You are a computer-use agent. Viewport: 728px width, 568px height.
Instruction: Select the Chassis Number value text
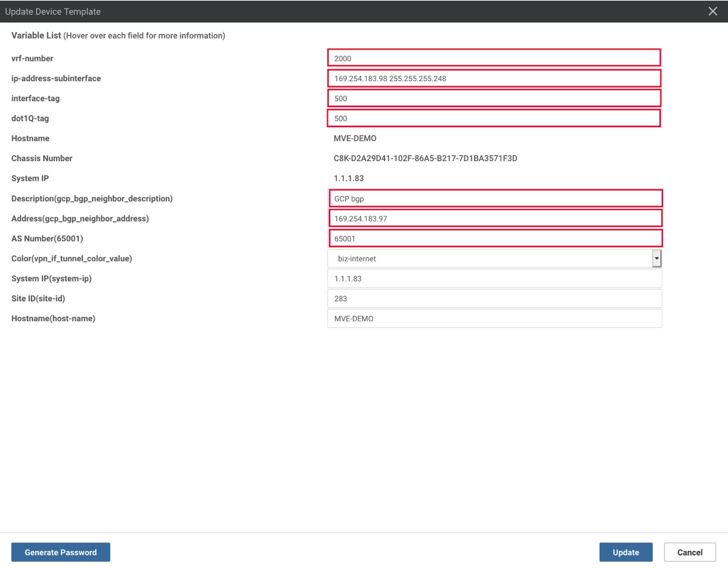click(x=425, y=158)
